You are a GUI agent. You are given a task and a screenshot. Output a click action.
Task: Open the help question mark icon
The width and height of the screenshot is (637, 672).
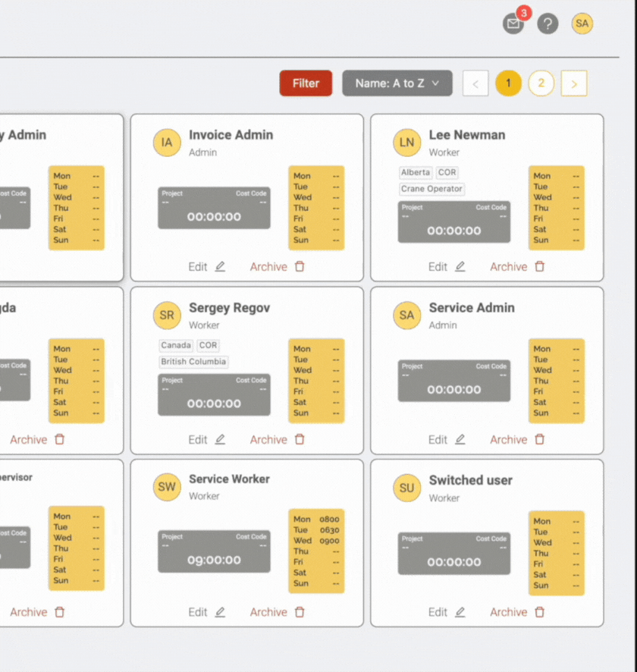[x=548, y=24]
